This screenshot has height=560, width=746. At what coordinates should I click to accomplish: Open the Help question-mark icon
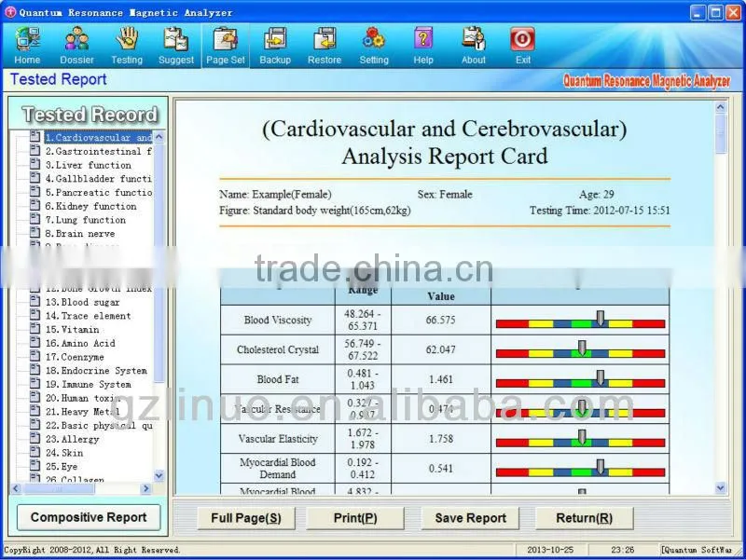click(423, 46)
